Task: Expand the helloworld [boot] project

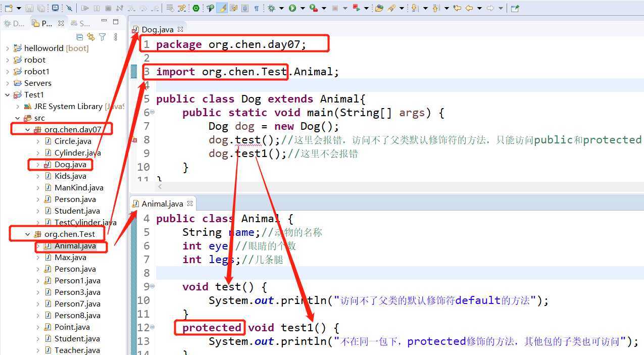Action: pos(7,48)
